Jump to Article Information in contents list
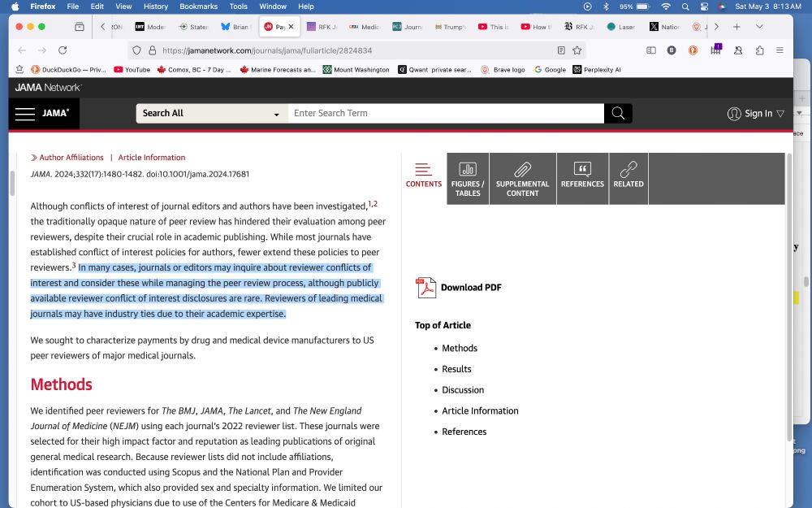Viewport: 812px width, 508px height. 480,410
